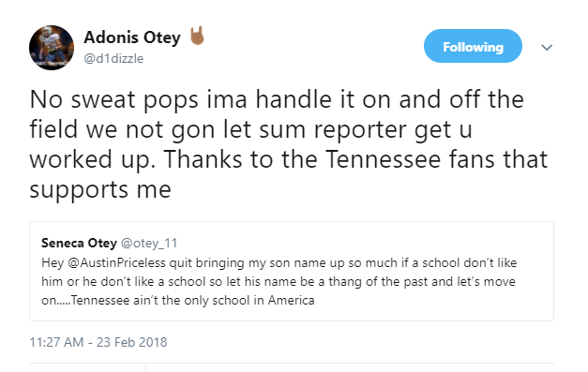The width and height of the screenshot is (588, 372).
Task: Expand the tweet options chevron menu
Action: [x=547, y=48]
